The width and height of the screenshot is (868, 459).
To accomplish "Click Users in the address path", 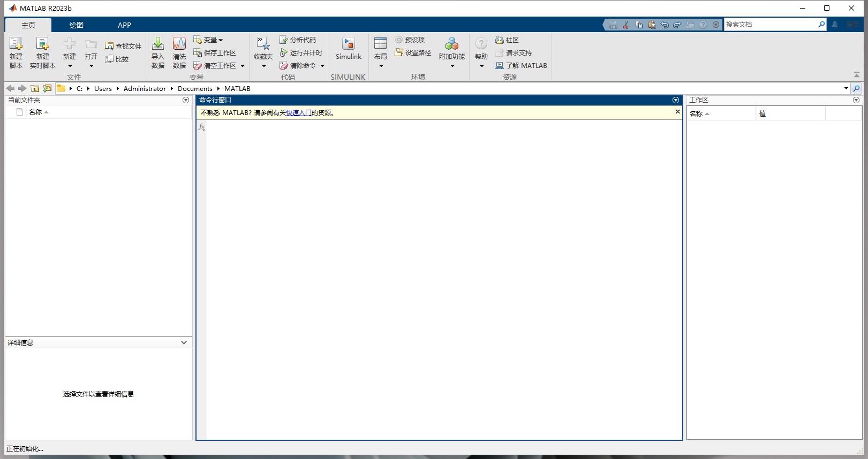I will coord(103,89).
